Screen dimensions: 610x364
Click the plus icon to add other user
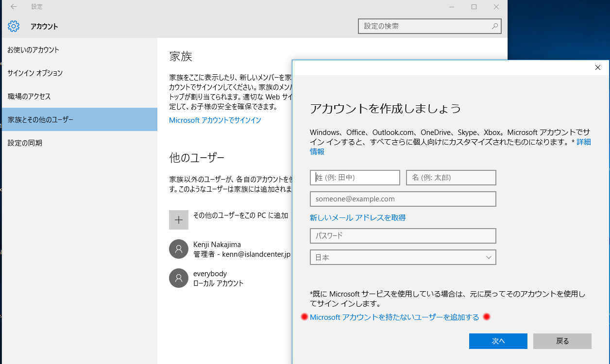[x=179, y=220]
